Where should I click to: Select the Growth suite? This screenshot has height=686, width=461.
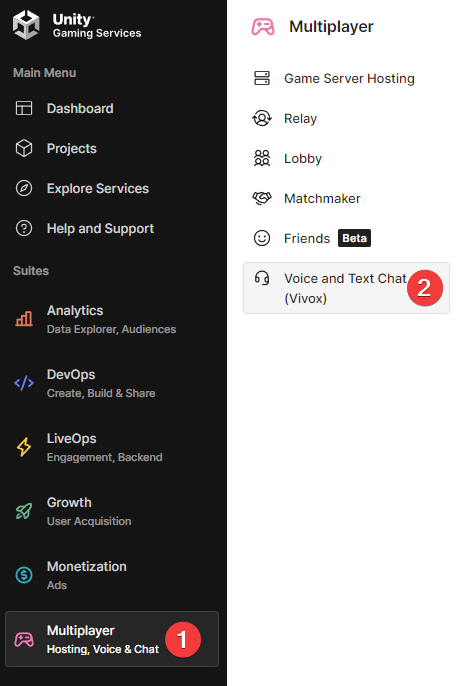click(112, 511)
